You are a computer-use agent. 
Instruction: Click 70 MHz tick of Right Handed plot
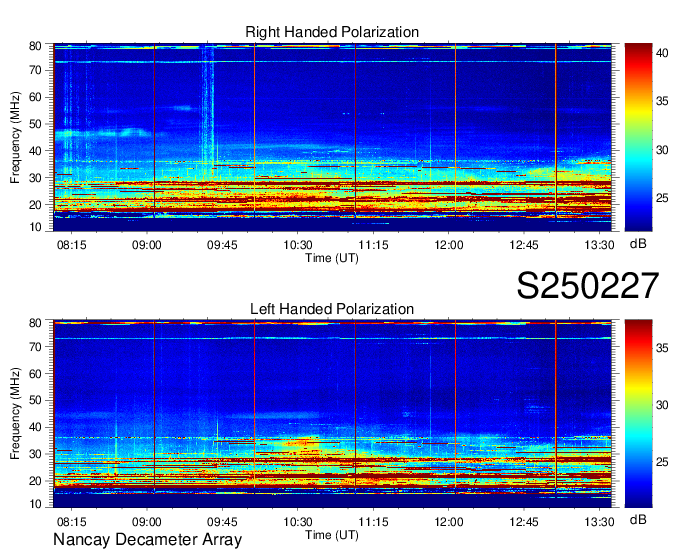tap(35, 70)
